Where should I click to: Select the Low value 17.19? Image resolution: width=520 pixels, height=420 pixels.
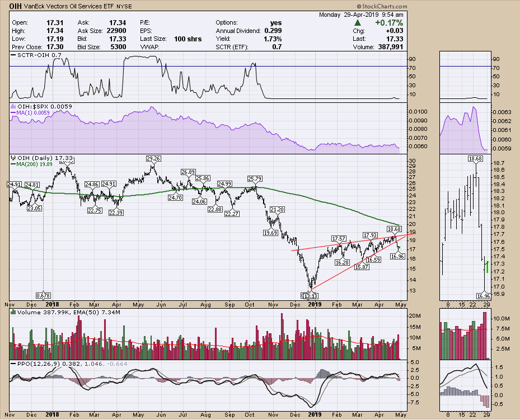pos(55,39)
